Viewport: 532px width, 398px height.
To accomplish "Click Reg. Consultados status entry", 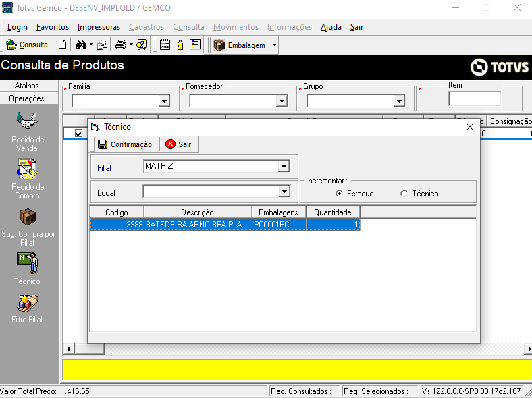I will pyautogui.click(x=304, y=391).
